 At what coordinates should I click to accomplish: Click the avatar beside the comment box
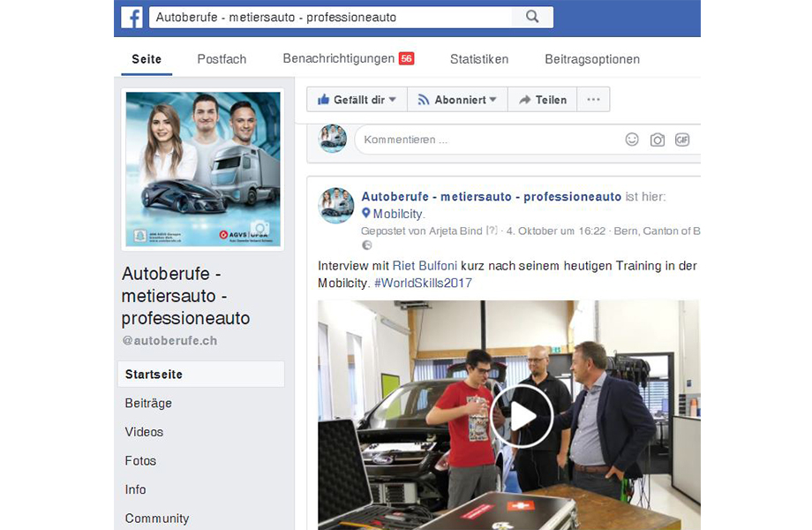coord(333,139)
